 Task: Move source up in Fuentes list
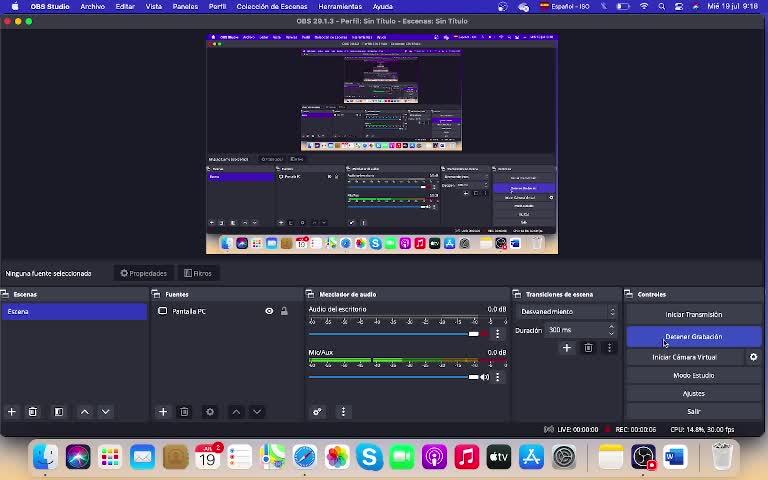236,412
